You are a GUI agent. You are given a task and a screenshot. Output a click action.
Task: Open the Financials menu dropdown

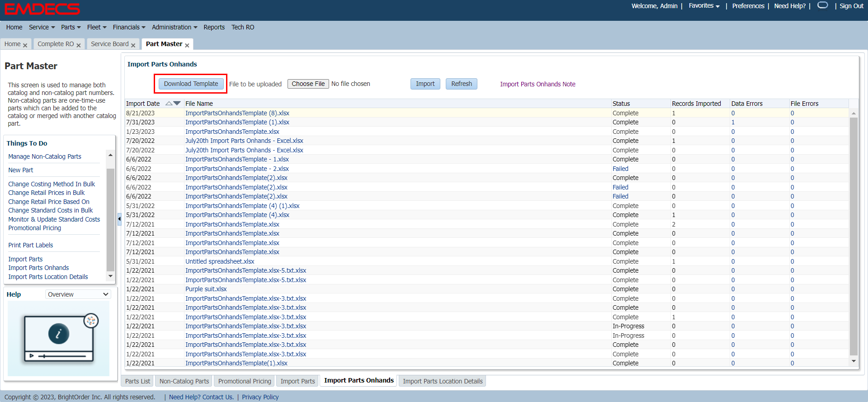point(129,27)
